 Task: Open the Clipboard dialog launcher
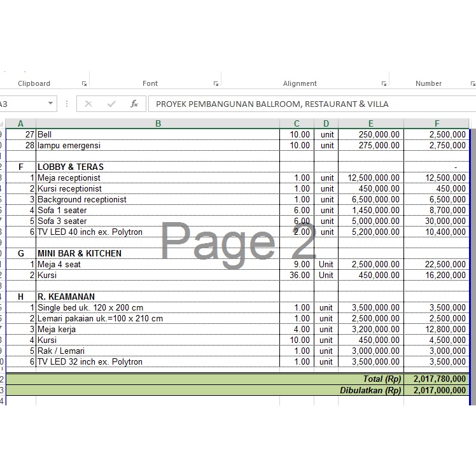84,84
